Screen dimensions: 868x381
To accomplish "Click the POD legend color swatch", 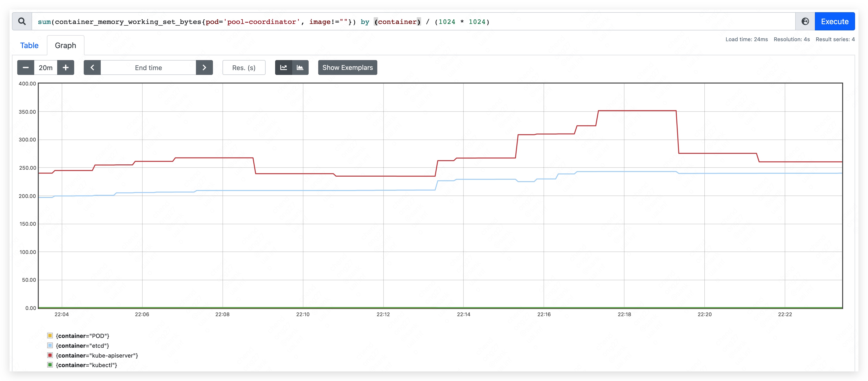I will pyautogui.click(x=50, y=336).
